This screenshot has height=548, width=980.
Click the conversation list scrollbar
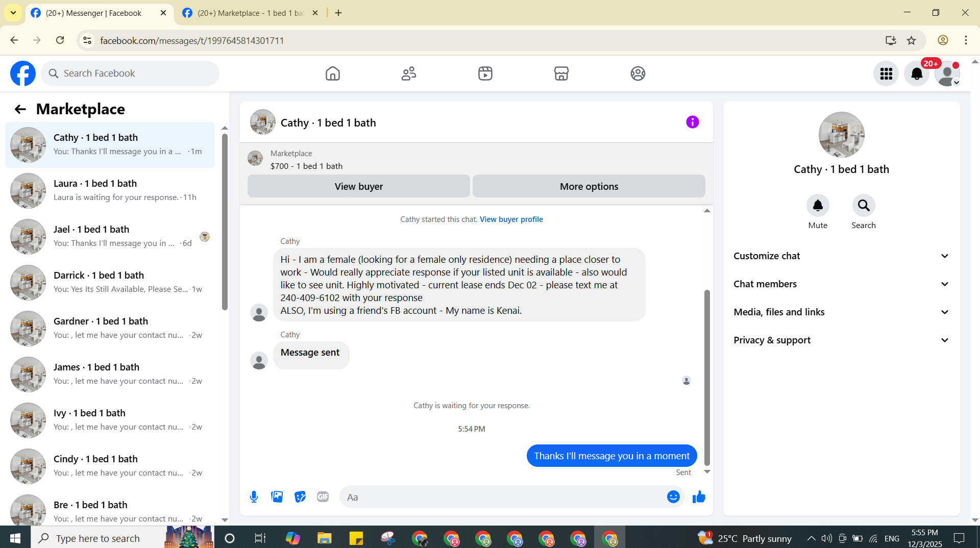tap(225, 222)
